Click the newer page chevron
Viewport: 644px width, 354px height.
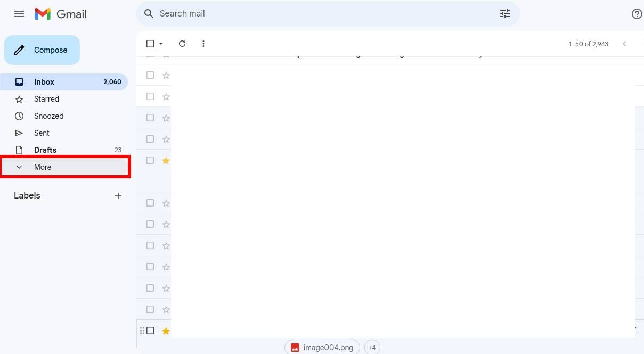click(624, 44)
